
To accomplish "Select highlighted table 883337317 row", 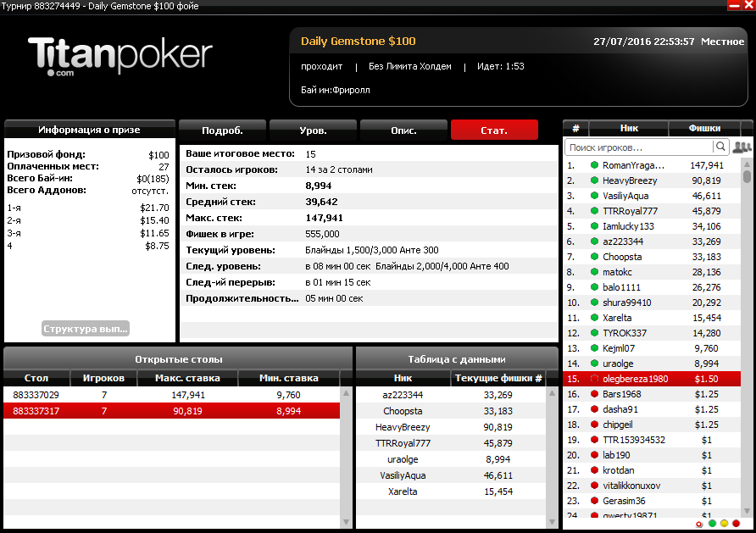I will coord(172,411).
